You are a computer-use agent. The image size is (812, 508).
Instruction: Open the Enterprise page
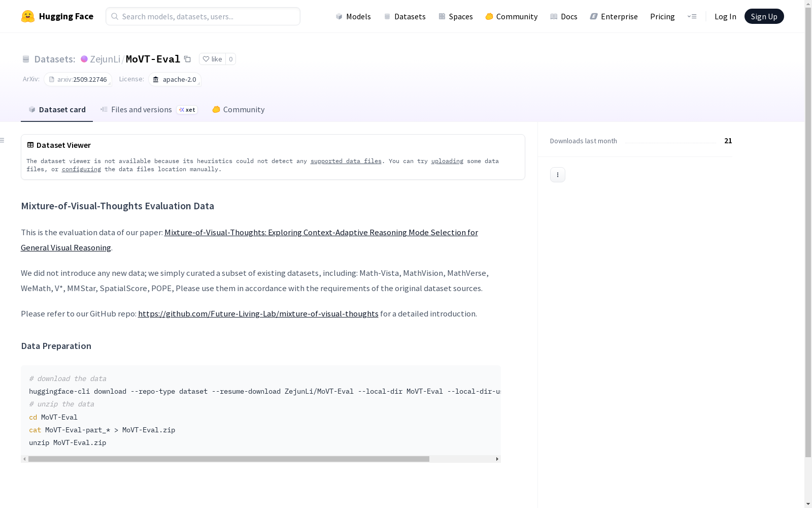(x=614, y=16)
